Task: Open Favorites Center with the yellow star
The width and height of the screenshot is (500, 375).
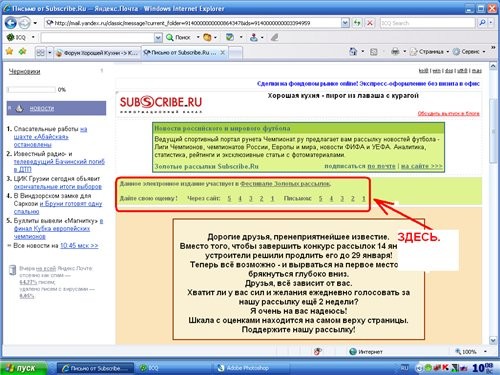Action: tap(9, 51)
